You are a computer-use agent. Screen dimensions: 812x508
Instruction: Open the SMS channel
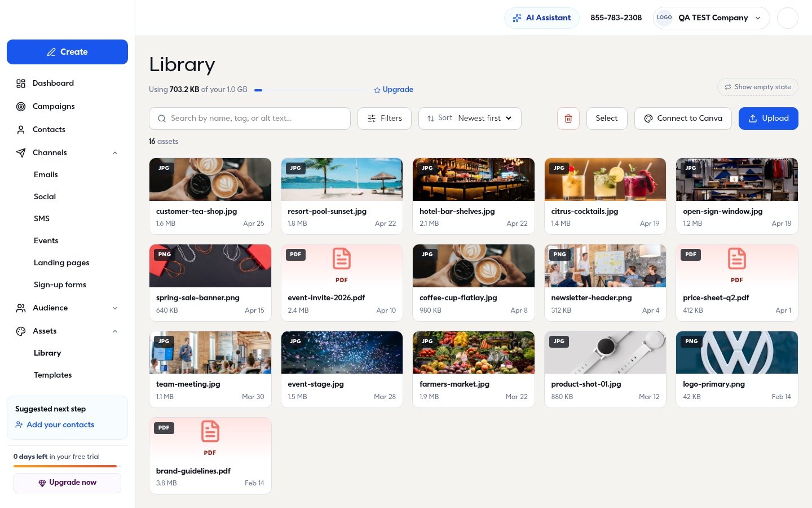coord(42,219)
